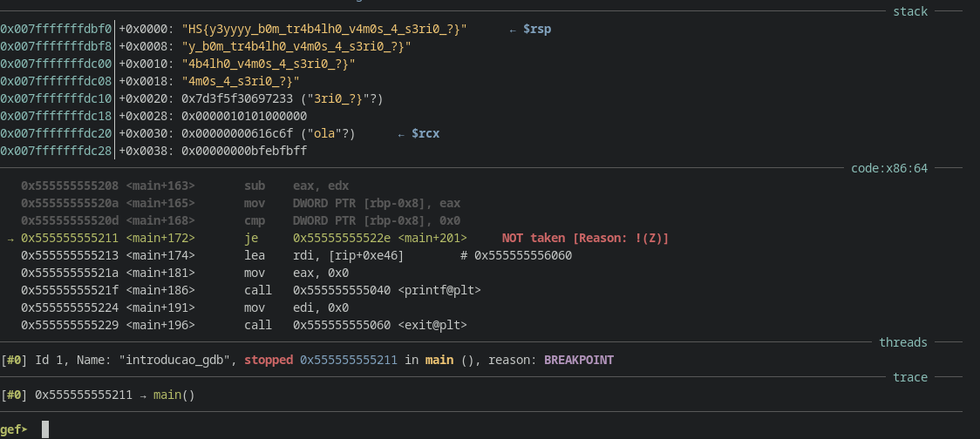Click the arrow before main() in trace

click(144, 395)
